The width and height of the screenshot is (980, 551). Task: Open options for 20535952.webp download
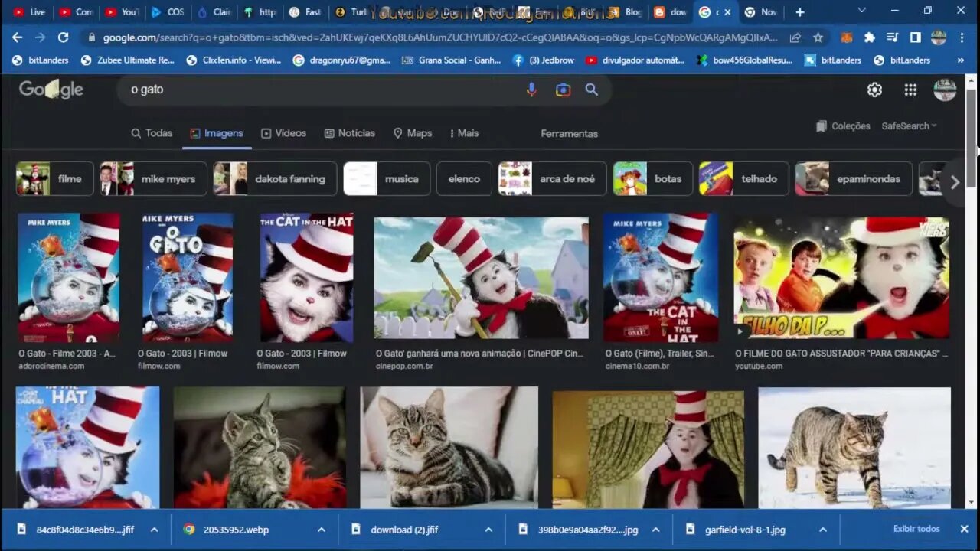coord(321,530)
